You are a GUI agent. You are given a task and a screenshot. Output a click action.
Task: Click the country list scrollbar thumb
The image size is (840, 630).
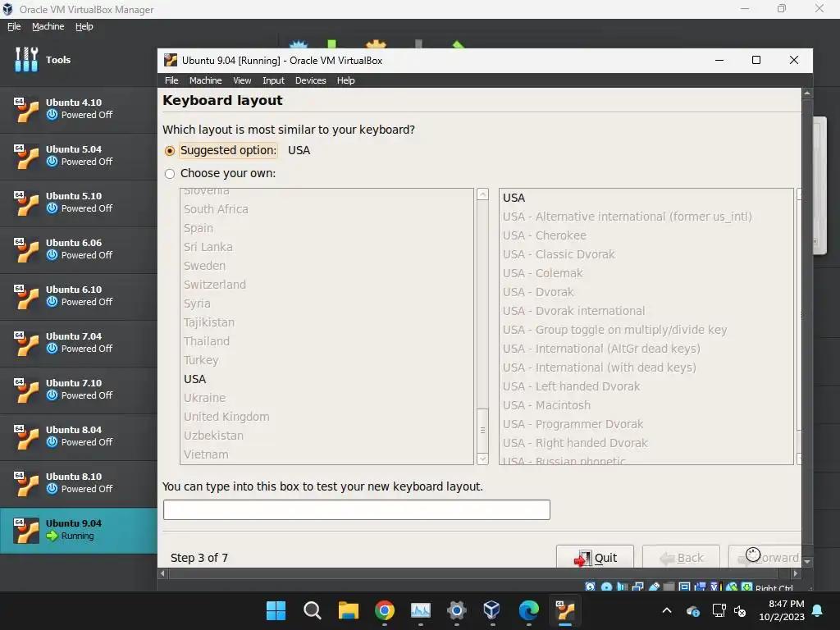482,430
